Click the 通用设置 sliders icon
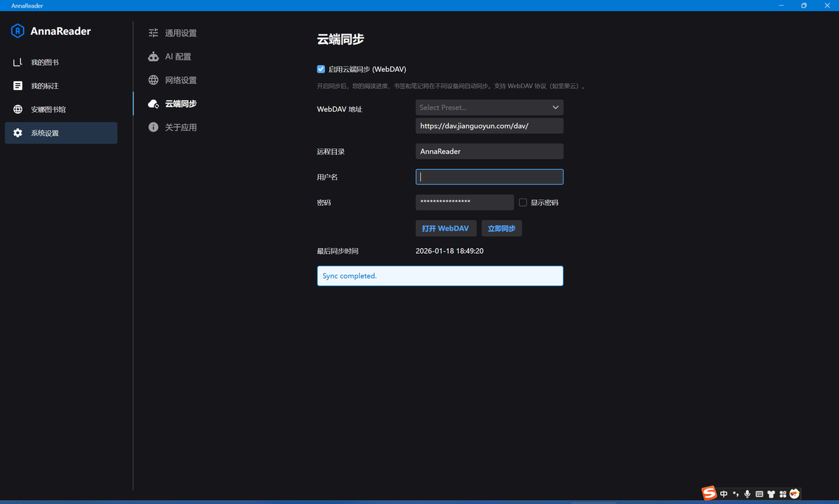 coord(153,33)
